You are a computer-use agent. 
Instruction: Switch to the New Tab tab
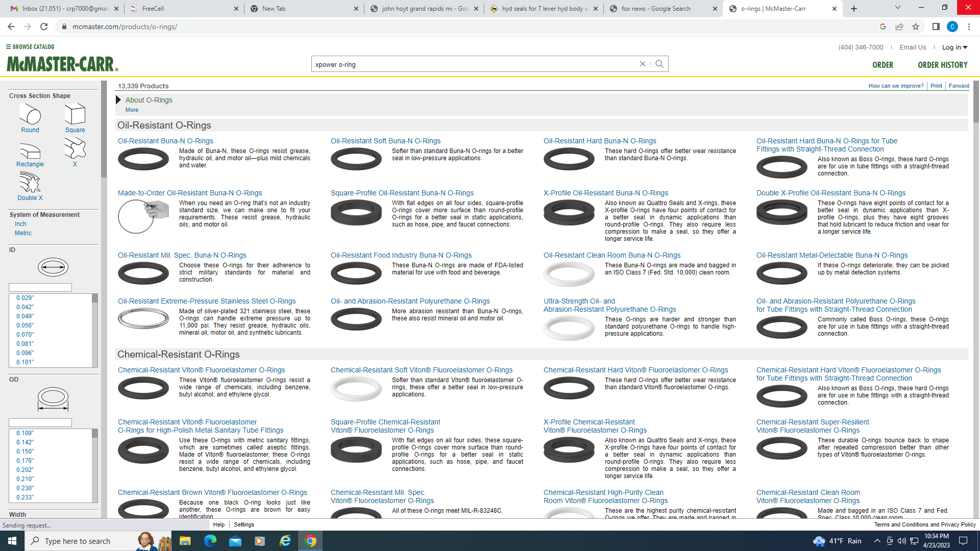click(x=304, y=9)
